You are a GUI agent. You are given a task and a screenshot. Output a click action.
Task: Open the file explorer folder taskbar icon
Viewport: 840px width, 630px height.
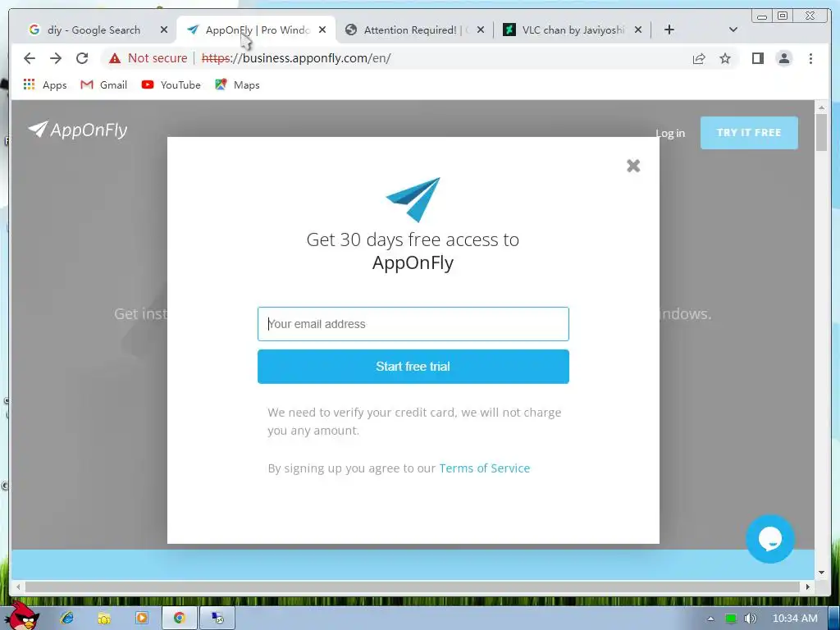click(104, 618)
